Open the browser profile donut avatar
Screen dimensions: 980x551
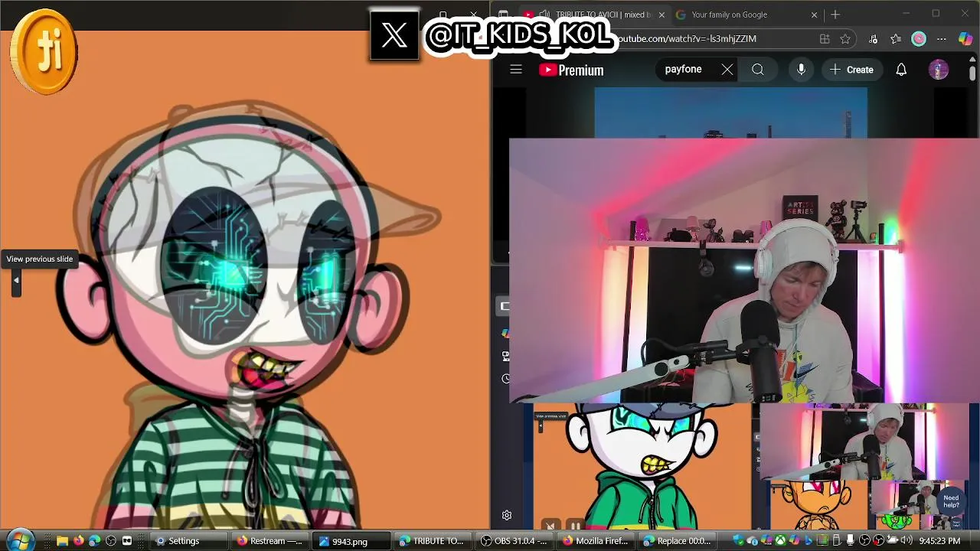click(919, 39)
